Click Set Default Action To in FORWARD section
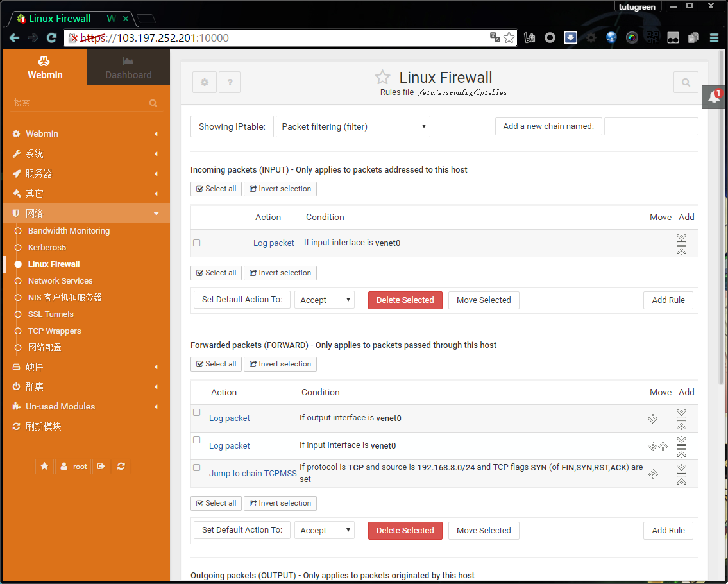The width and height of the screenshot is (728, 584). [242, 530]
